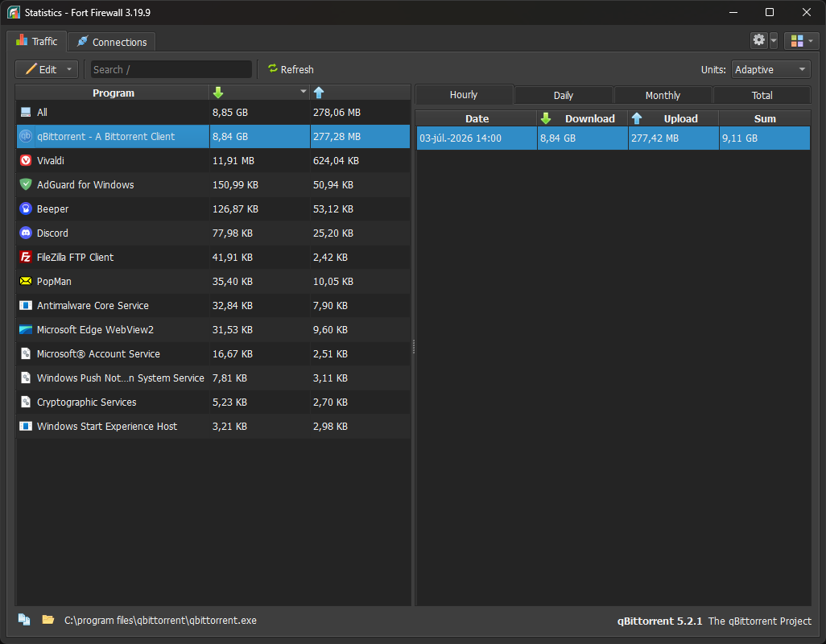The height and width of the screenshot is (644, 826).
Task: Select the Hourly tab
Action: pyautogui.click(x=464, y=95)
